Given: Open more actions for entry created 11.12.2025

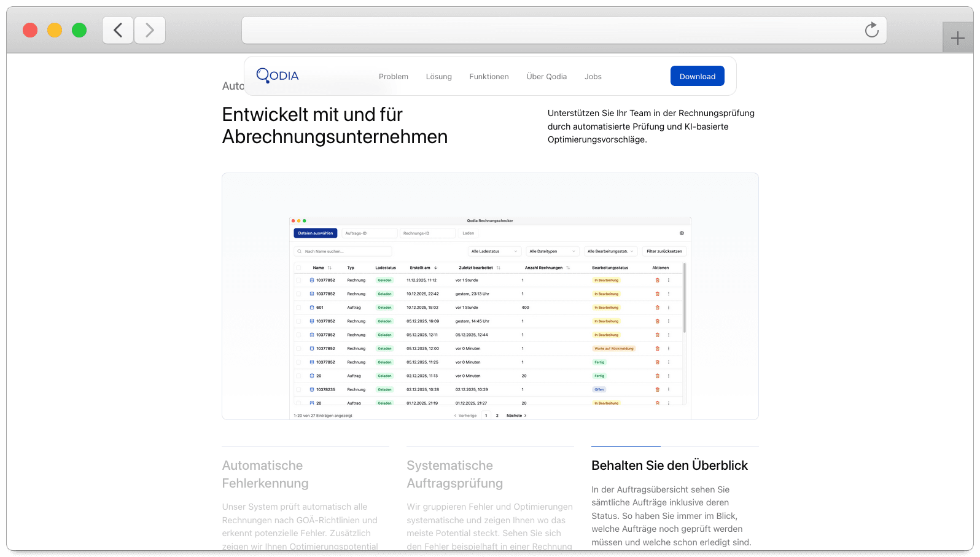Looking at the screenshot, I should tap(669, 280).
